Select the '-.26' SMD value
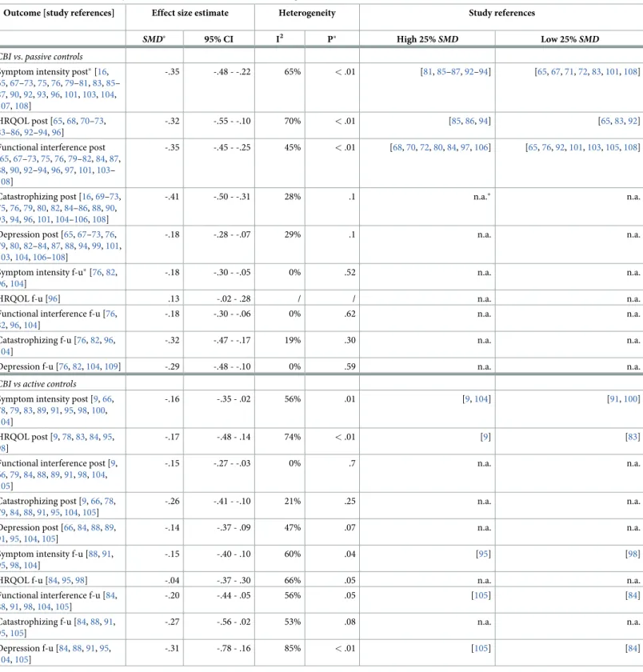 click(172, 501)
